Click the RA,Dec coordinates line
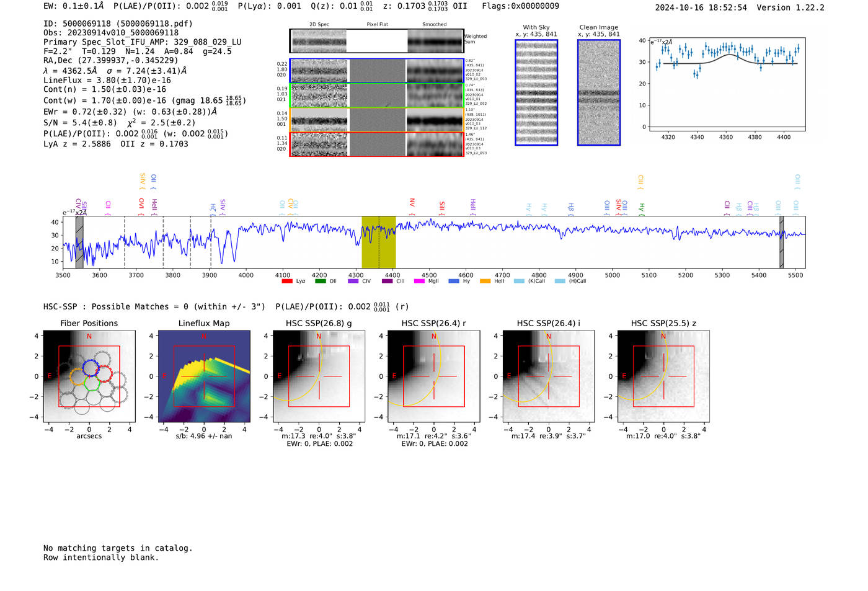Screen dimensions: 868x591 [x=110, y=60]
